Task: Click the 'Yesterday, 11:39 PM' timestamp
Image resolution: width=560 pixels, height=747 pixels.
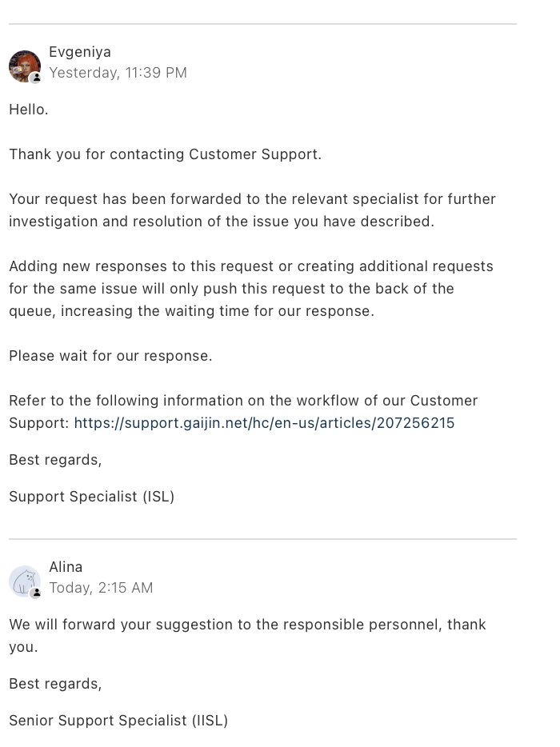Action: 118,73
